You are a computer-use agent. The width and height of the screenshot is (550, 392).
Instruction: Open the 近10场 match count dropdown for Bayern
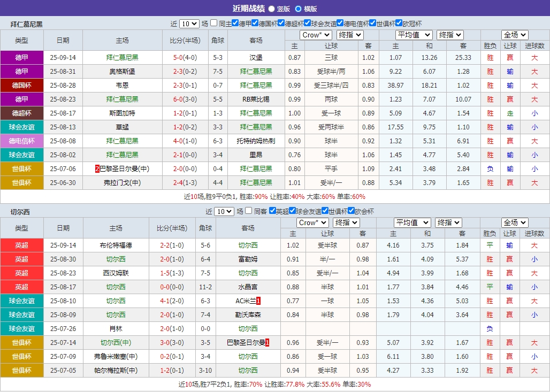[x=188, y=22]
